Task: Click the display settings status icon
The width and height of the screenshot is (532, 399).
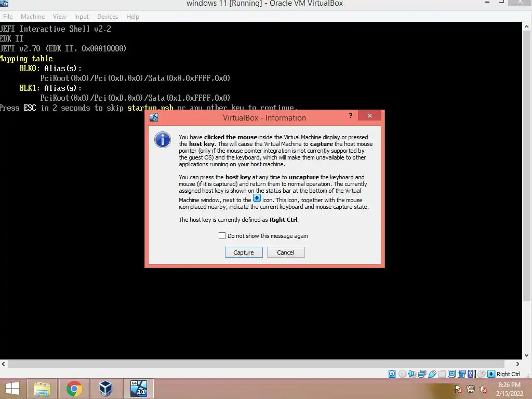Action: 451,374
